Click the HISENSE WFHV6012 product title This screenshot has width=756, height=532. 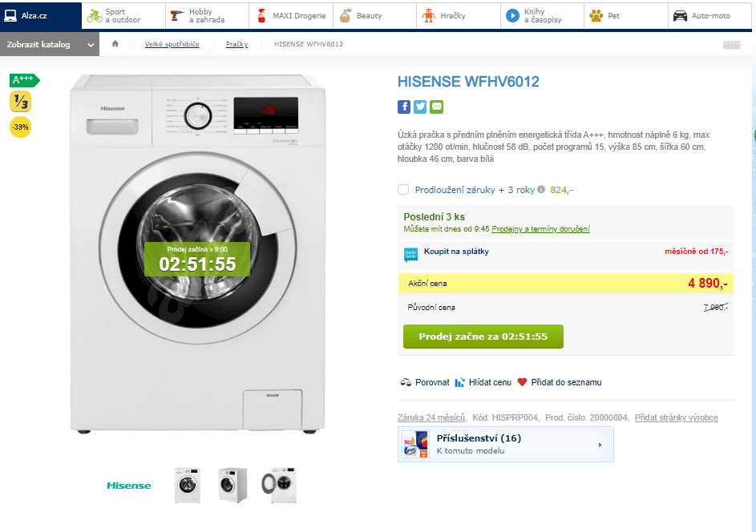pos(468,82)
